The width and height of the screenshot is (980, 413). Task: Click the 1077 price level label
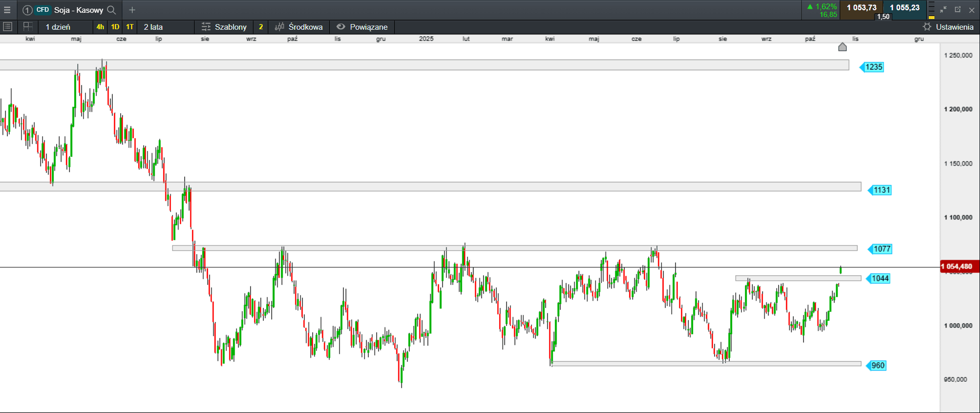pos(881,249)
